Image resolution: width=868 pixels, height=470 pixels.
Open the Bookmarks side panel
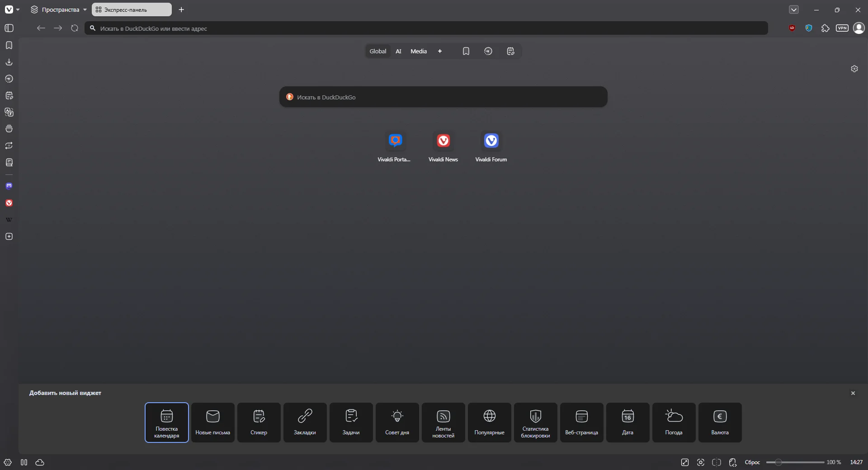[x=9, y=45]
